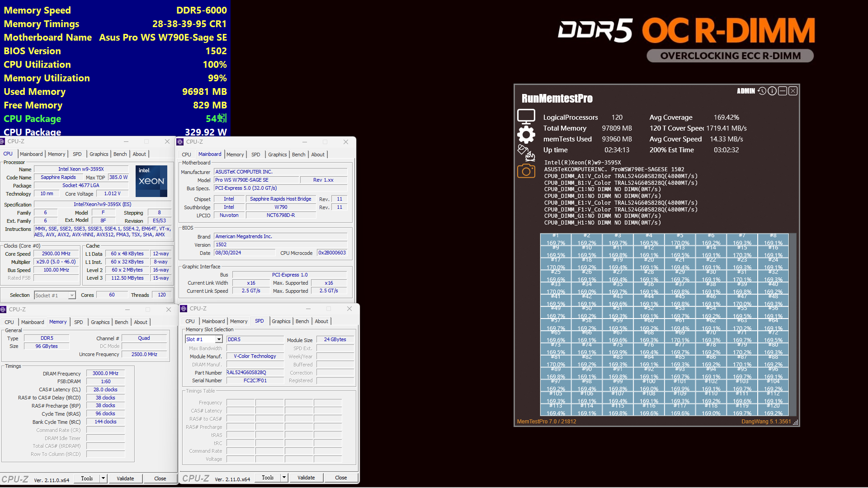
Task: Open the history clock icon in RunMemtestPro
Action: [762, 91]
